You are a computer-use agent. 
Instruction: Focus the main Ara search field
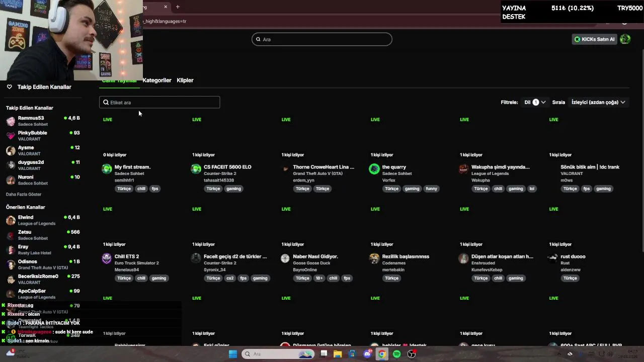pos(322,39)
